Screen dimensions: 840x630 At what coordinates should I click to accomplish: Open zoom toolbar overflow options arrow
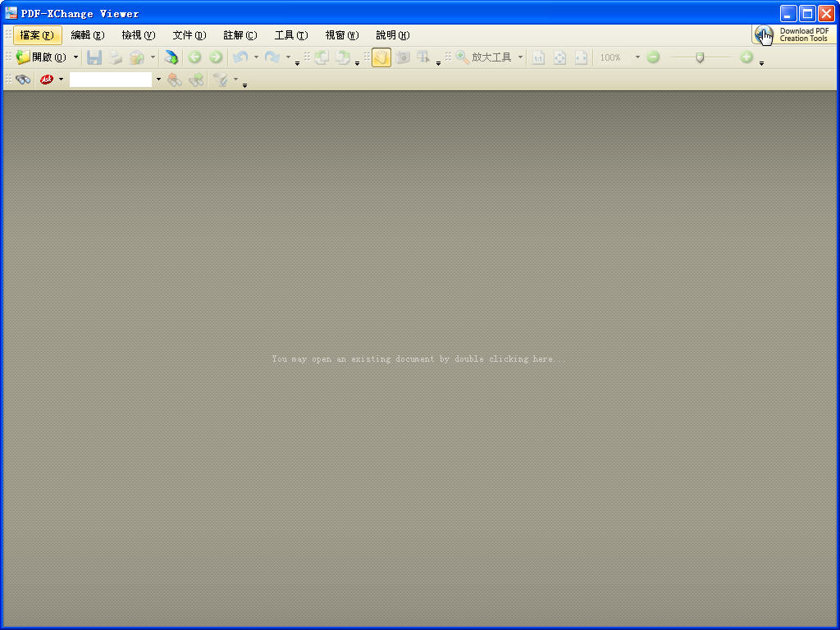tap(761, 63)
